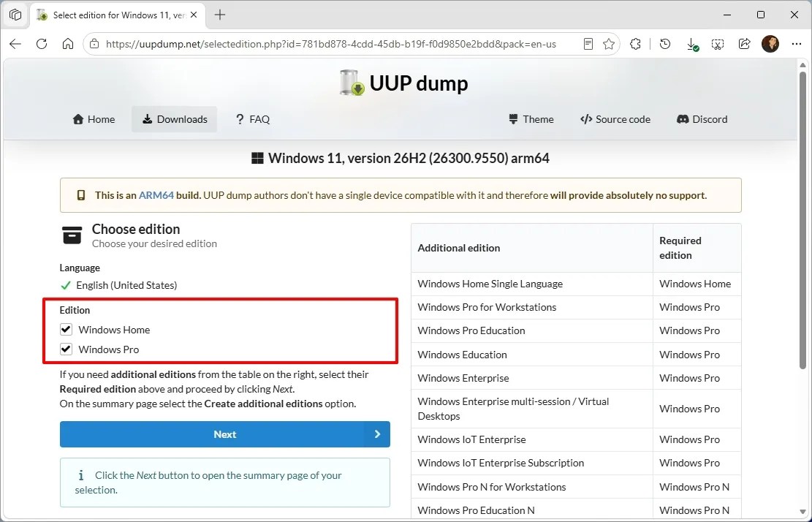Go to the Home menu item
812x522 pixels.
coord(94,119)
